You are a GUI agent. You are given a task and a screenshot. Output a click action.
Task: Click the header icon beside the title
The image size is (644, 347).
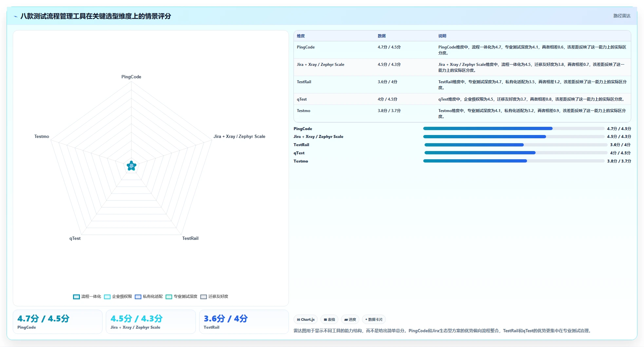click(x=15, y=16)
